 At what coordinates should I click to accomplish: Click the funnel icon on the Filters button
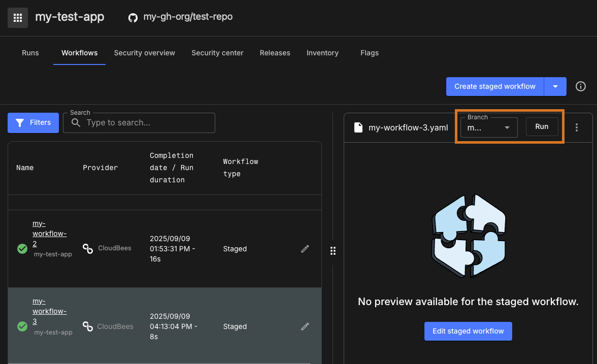point(20,122)
